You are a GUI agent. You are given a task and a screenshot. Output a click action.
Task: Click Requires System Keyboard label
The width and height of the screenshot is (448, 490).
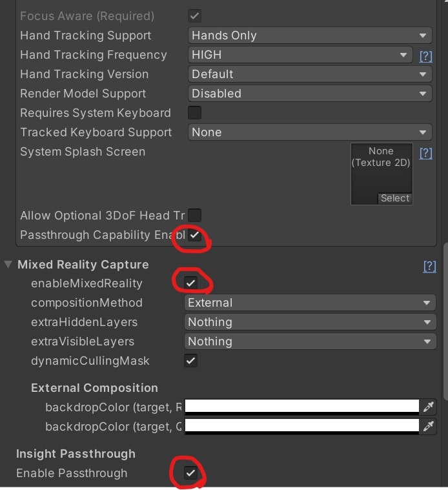[x=96, y=113]
